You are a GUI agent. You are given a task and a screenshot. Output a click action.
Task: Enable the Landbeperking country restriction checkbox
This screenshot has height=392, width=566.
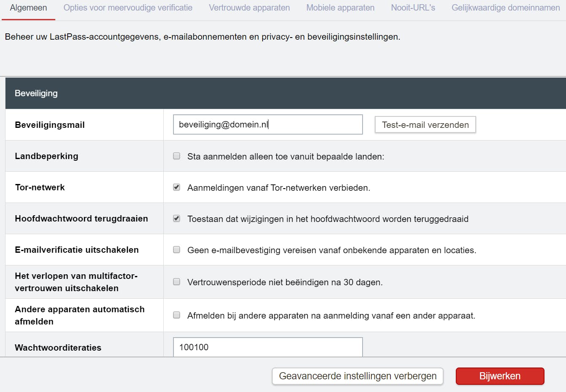click(x=177, y=156)
